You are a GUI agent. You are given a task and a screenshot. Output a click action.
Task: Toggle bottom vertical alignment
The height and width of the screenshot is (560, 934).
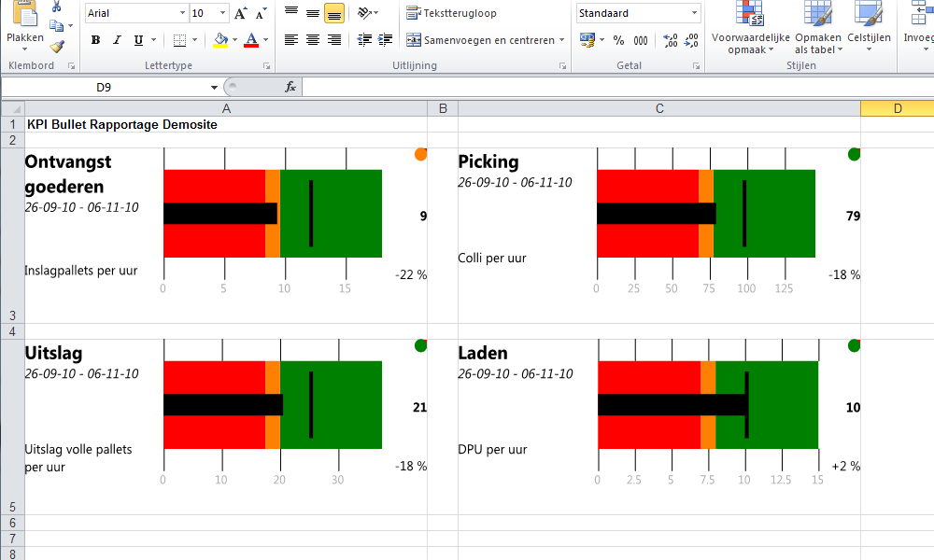pos(334,13)
